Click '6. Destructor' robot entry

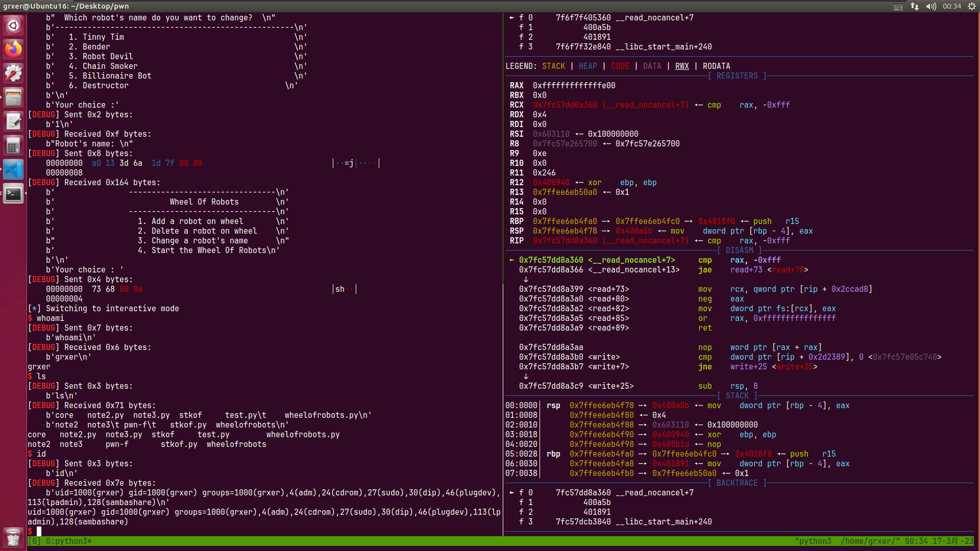(99, 85)
